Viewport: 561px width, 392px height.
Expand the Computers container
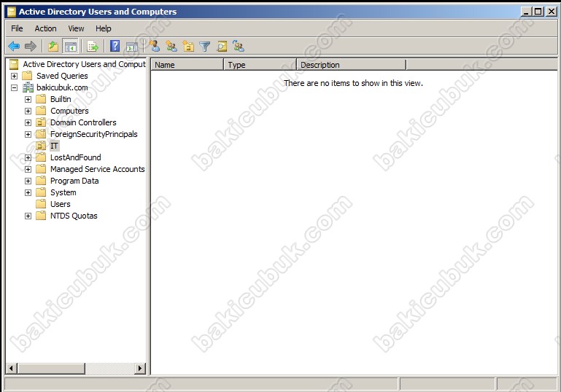click(x=28, y=111)
